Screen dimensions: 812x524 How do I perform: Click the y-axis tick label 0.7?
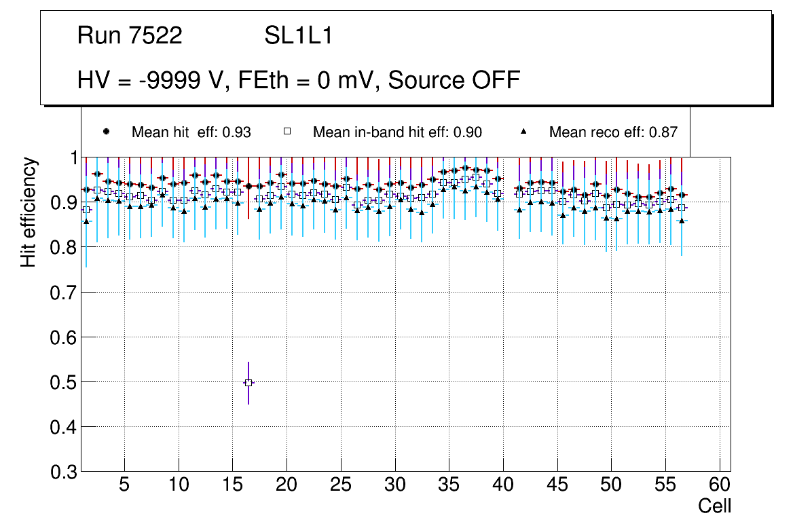point(62,293)
